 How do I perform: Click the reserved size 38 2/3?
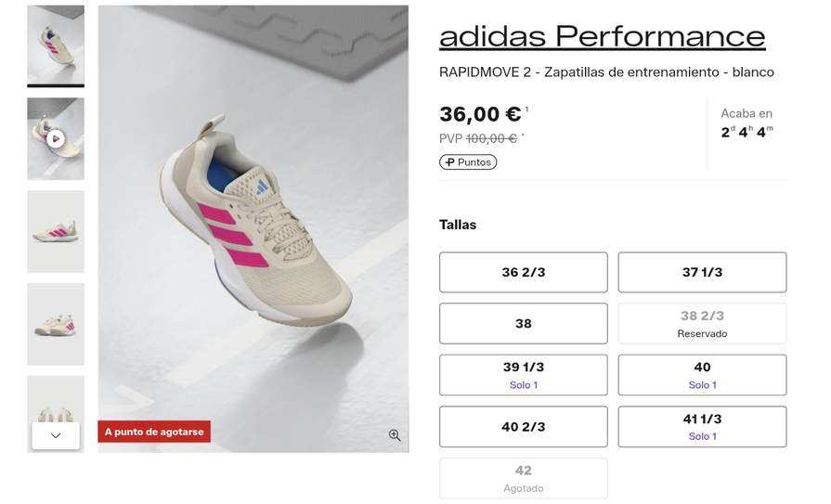(702, 324)
